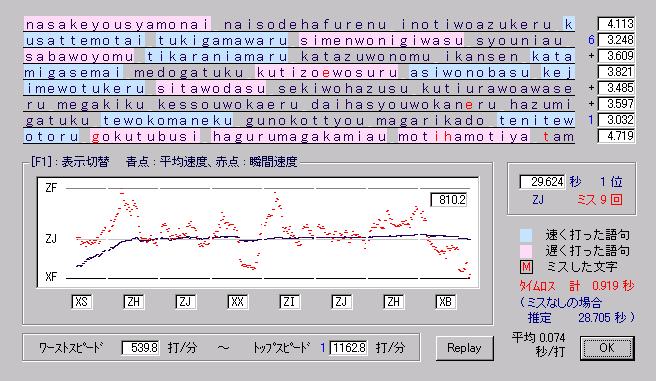656x381 pixels.
Task: Click the red M missed-character legend icon
Action: click(526, 267)
